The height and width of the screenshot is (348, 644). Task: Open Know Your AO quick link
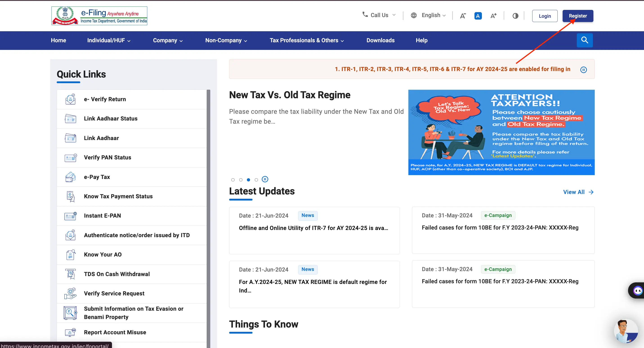point(132,254)
